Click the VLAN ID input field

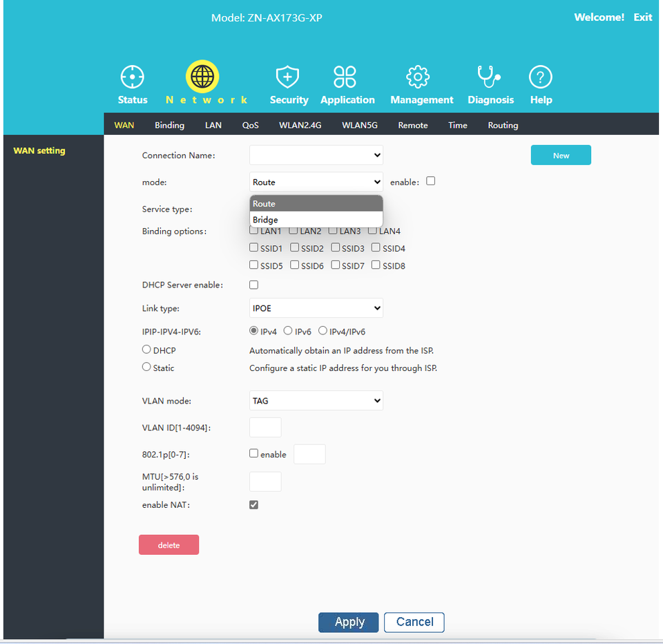pyautogui.click(x=265, y=428)
